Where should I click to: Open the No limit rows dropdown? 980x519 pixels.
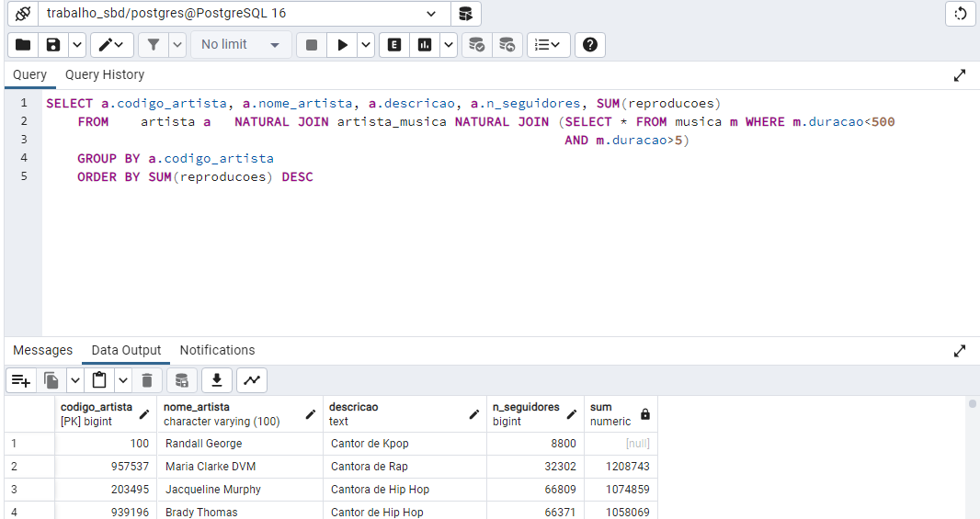tap(241, 45)
